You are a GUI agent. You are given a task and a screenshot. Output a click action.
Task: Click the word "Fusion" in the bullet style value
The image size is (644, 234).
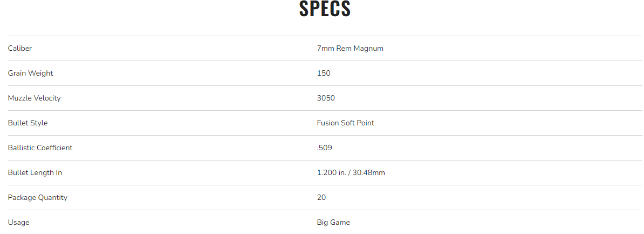[x=328, y=123]
